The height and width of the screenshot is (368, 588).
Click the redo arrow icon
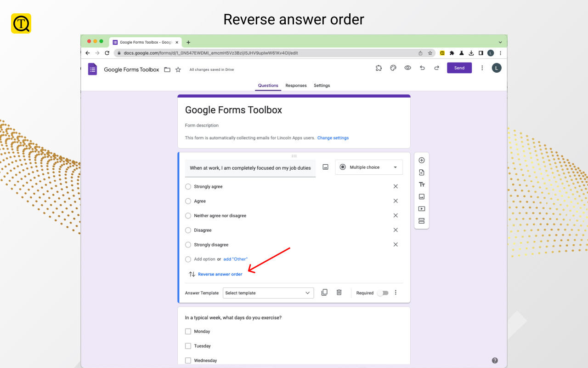[437, 68]
